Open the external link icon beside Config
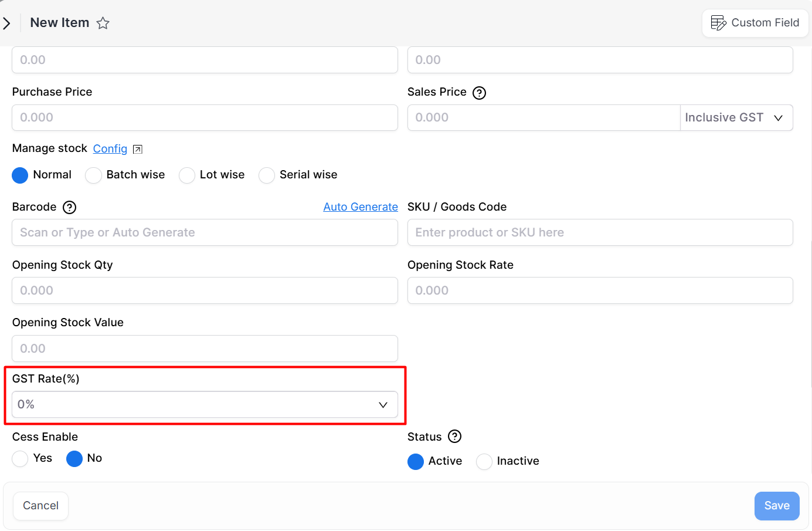The image size is (812, 531). click(x=138, y=149)
